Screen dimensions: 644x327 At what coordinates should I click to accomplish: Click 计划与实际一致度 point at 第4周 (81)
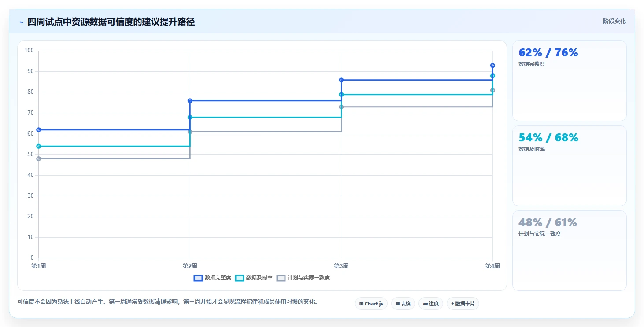click(x=492, y=90)
